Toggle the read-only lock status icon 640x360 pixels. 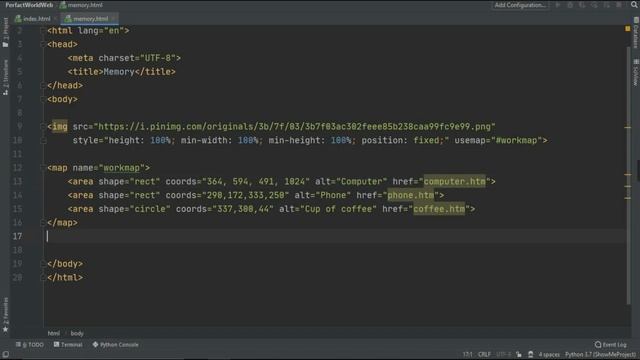click(519, 354)
